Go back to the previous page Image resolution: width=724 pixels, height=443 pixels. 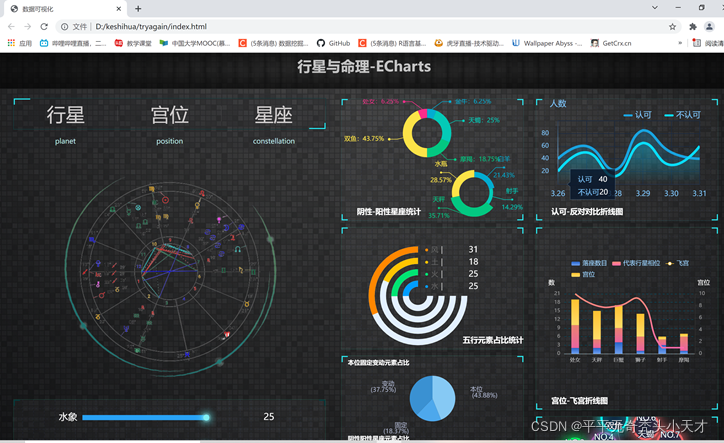[x=12, y=27]
